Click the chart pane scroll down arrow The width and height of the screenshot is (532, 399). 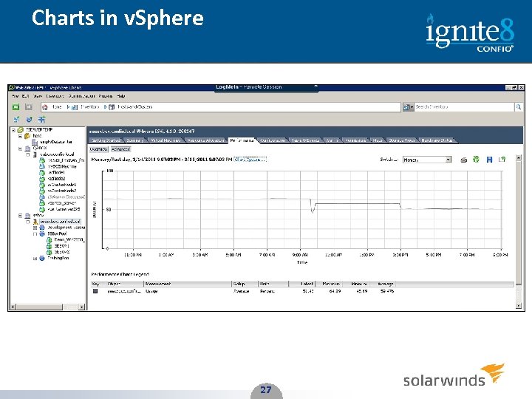point(519,306)
